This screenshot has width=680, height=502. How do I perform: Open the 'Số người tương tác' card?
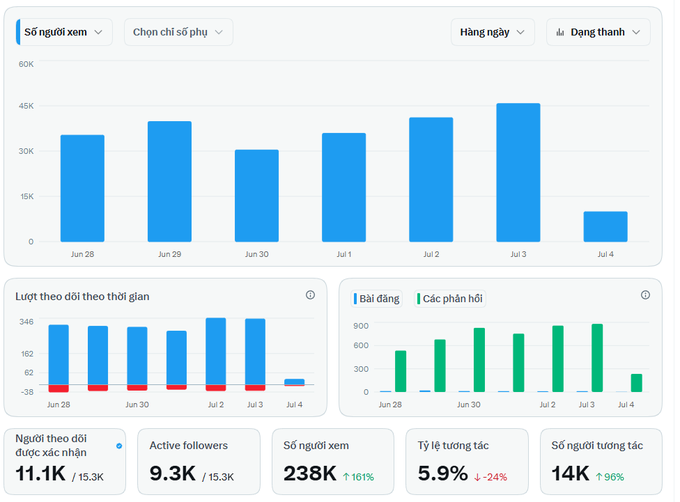point(601,461)
